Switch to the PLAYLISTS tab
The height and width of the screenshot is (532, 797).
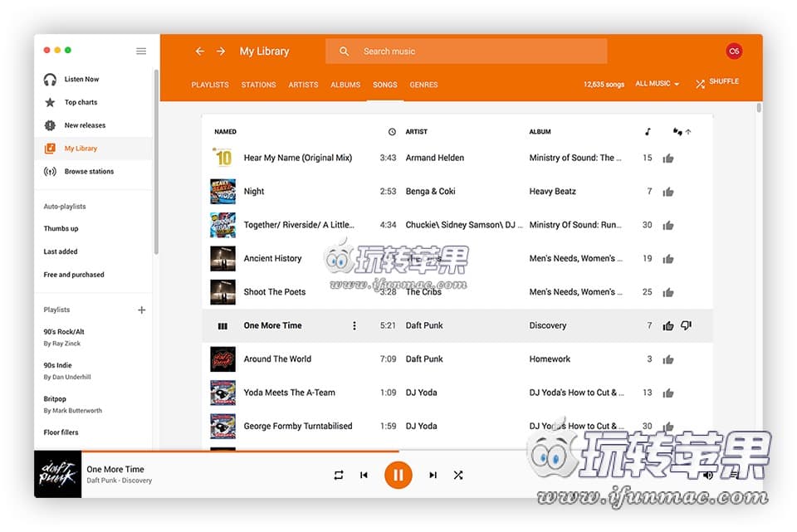pyautogui.click(x=210, y=85)
